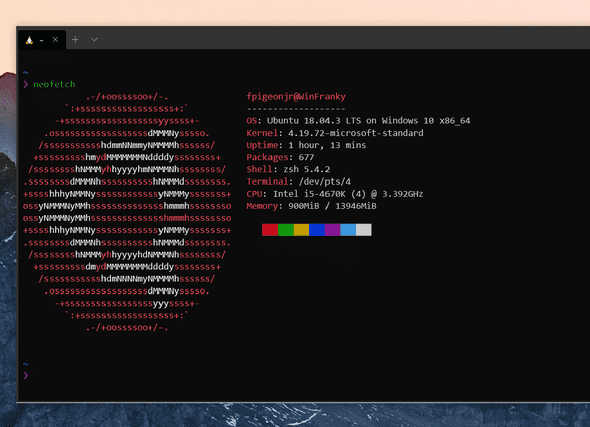
Task: Open a new tab with the plus button
Action: click(x=75, y=40)
